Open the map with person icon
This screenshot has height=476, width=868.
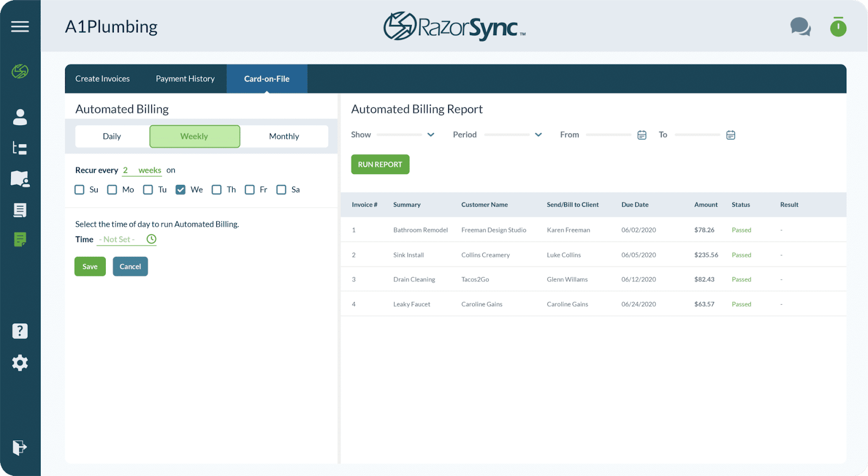(20, 179)
